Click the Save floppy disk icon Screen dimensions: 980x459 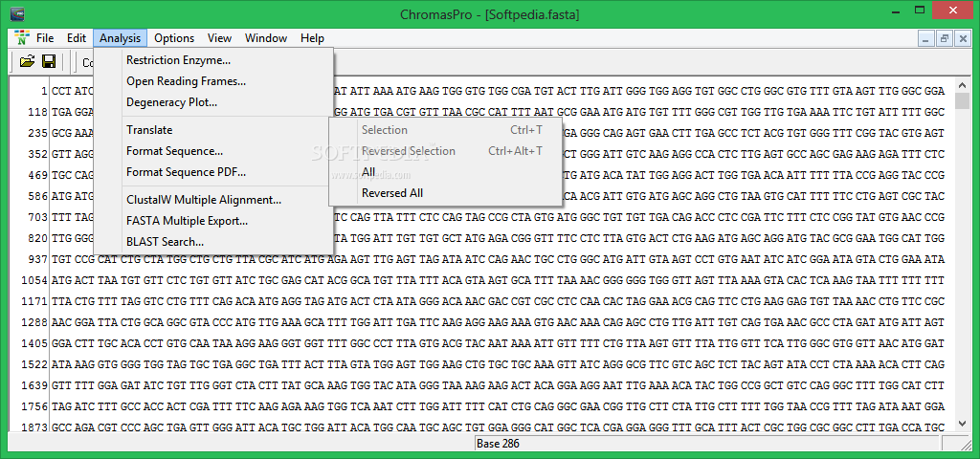click(x=49, y=61)
